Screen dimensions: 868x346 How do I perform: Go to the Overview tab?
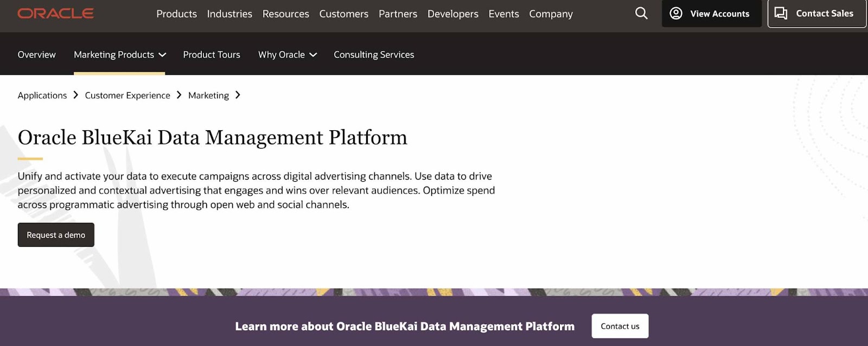coord(36,54)
